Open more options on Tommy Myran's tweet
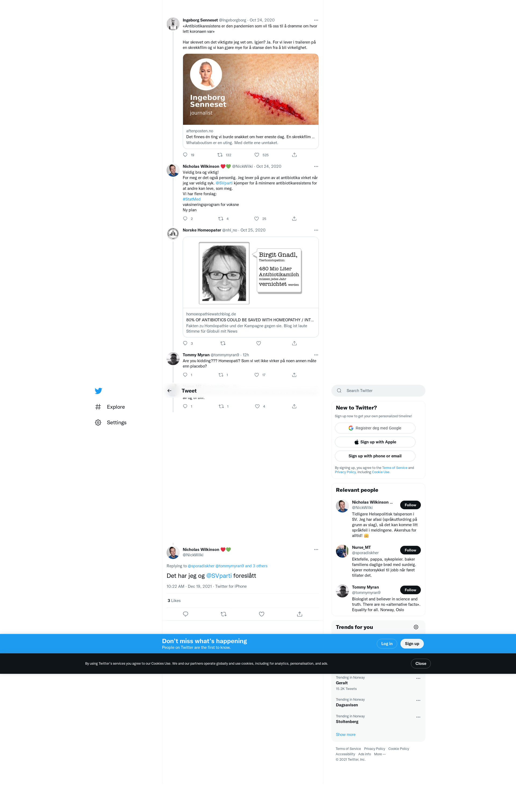Viewport: 516px width, 812px height. tap(316, 355)
